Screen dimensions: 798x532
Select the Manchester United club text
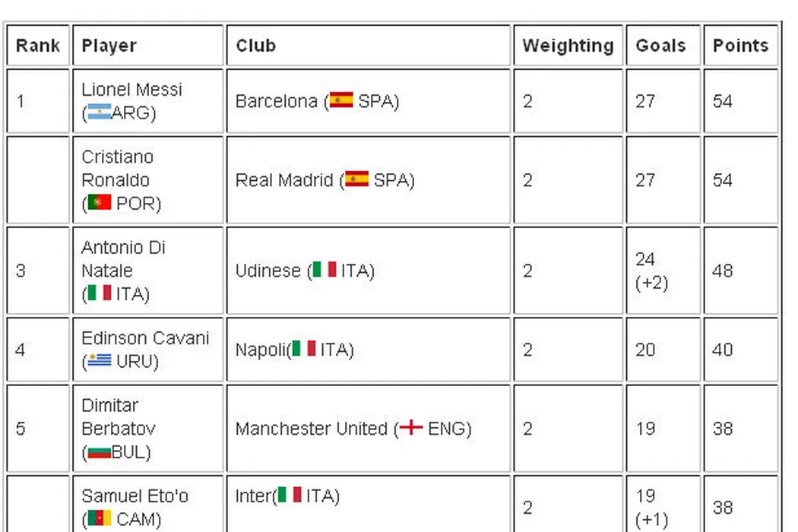tap(312, 429)
